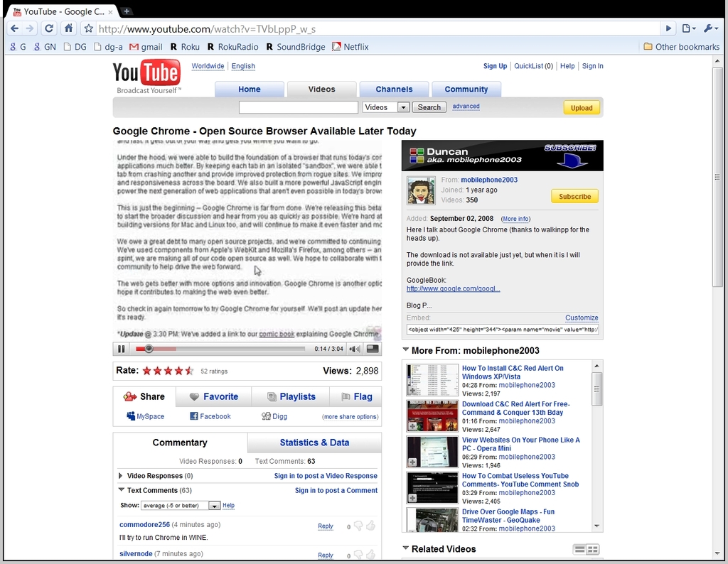Open the wrench settings menu
The height and width of the screenshot is (564, 728).
coord(711,28)
